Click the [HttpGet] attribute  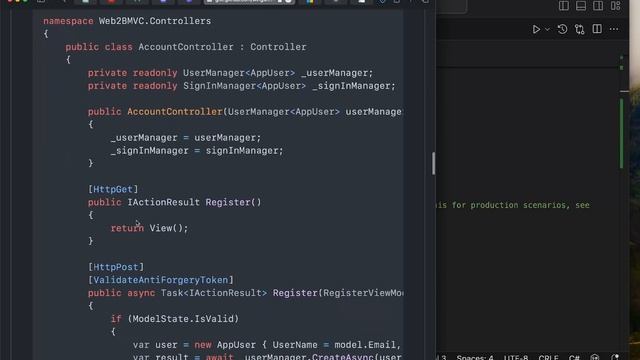click(x=113, y=189)
